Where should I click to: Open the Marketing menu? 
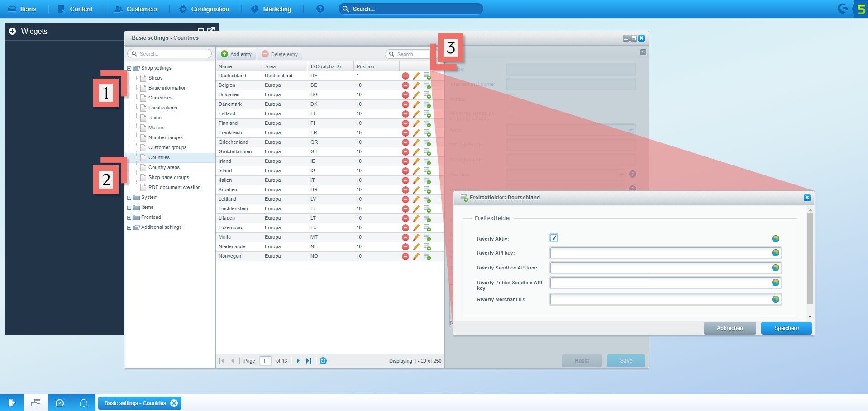(x=271, y=9)
